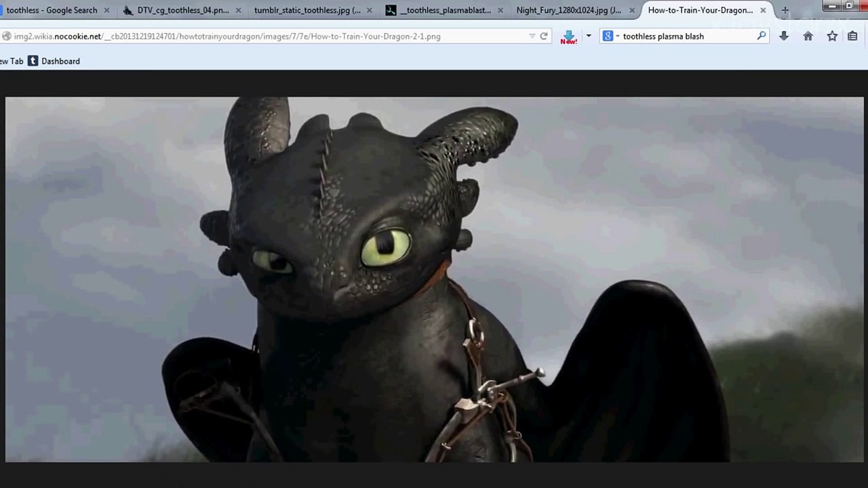Open the URL history dropdown arrow
This screenshot has width=868, height=488.
point(532,36)
